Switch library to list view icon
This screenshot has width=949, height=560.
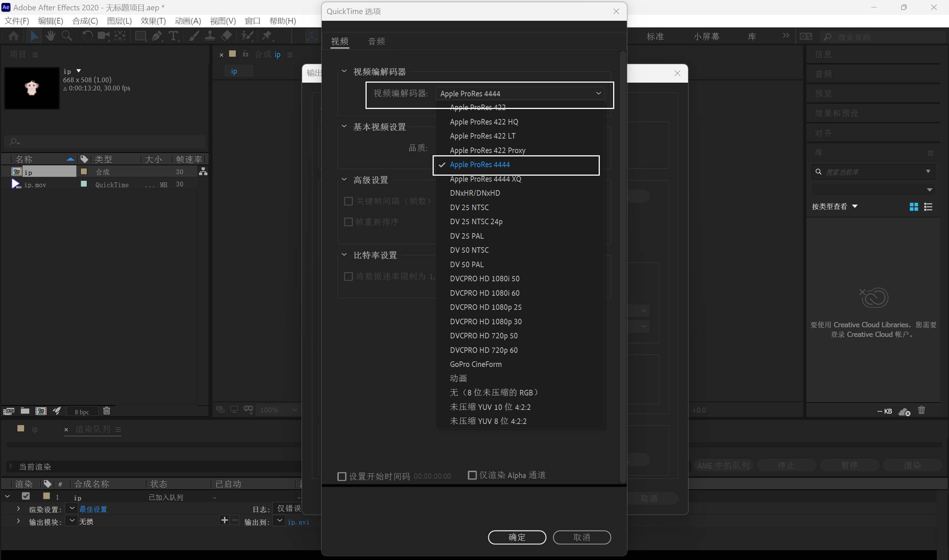(928, 207)
